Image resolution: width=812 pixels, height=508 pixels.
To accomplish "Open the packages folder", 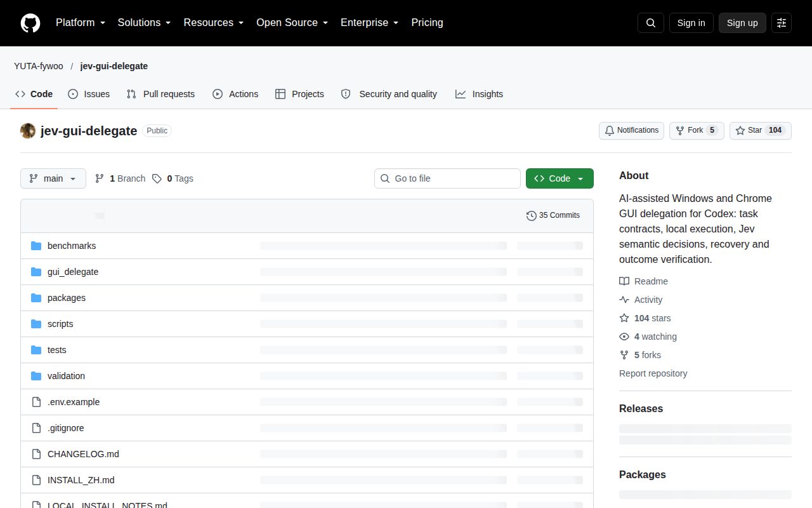I will click(x=67, y=298).
